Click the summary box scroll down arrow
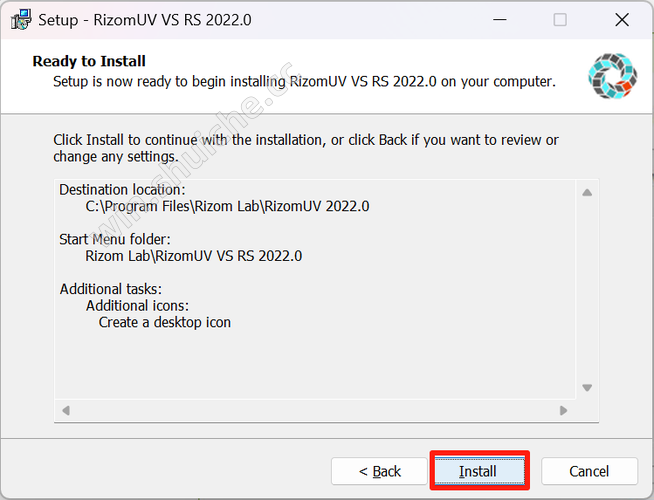Viewport: 654px width, 500px height. click(587, 388)
